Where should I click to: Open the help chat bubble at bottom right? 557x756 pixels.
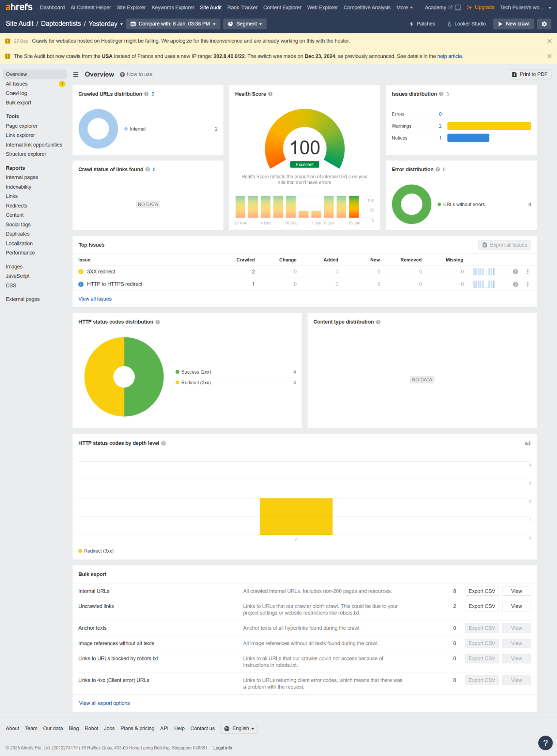(x=545, y=743)
